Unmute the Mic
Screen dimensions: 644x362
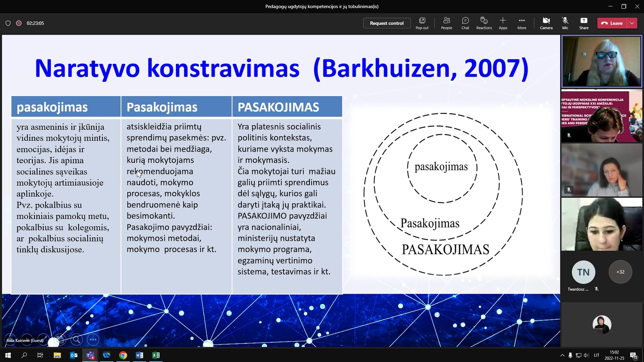click(x=565, y=23)
